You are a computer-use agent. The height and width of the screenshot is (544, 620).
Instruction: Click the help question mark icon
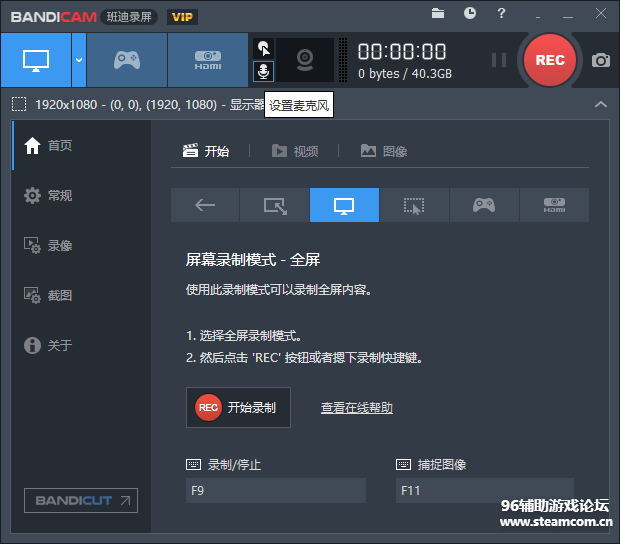click(x=501, y=13)
